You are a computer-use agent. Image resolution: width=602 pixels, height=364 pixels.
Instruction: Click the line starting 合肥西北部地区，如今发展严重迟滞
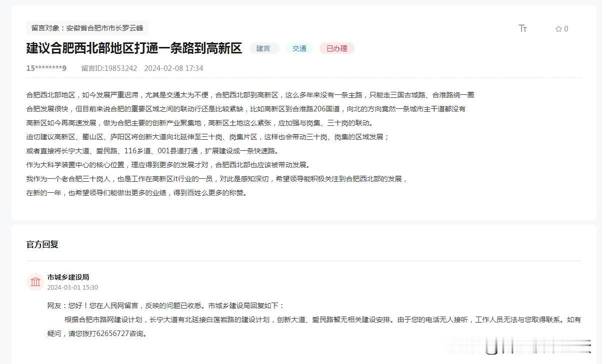[x=250, y=95]
